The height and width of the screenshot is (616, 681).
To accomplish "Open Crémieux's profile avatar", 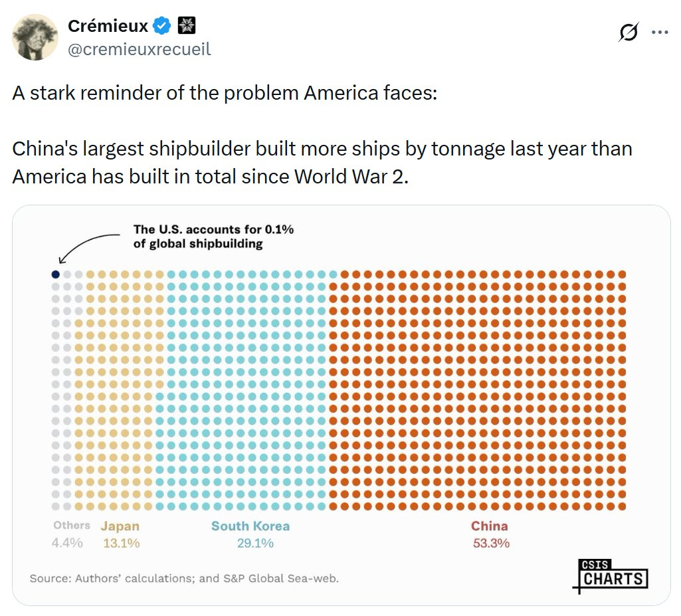I will click(35, 37).
